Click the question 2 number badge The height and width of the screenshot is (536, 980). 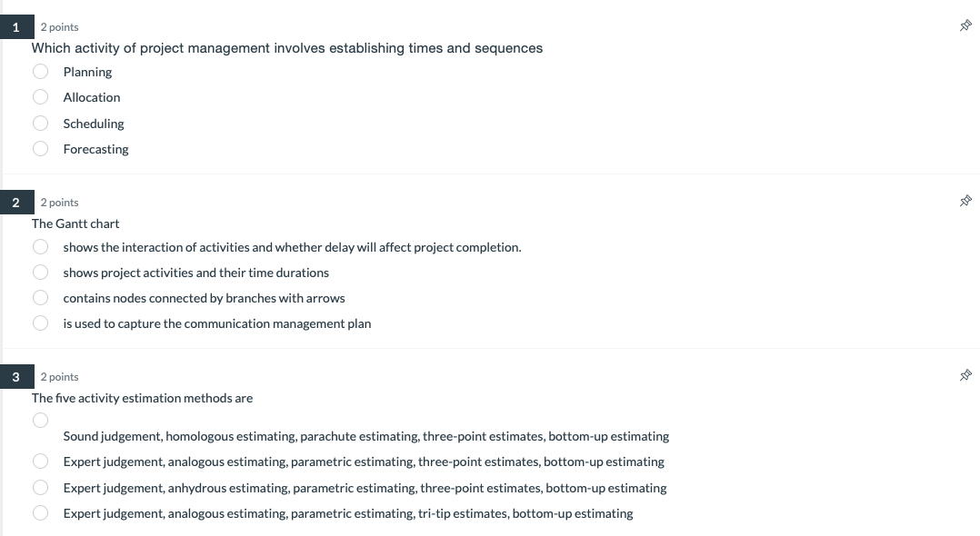click(x=16, y=202)
